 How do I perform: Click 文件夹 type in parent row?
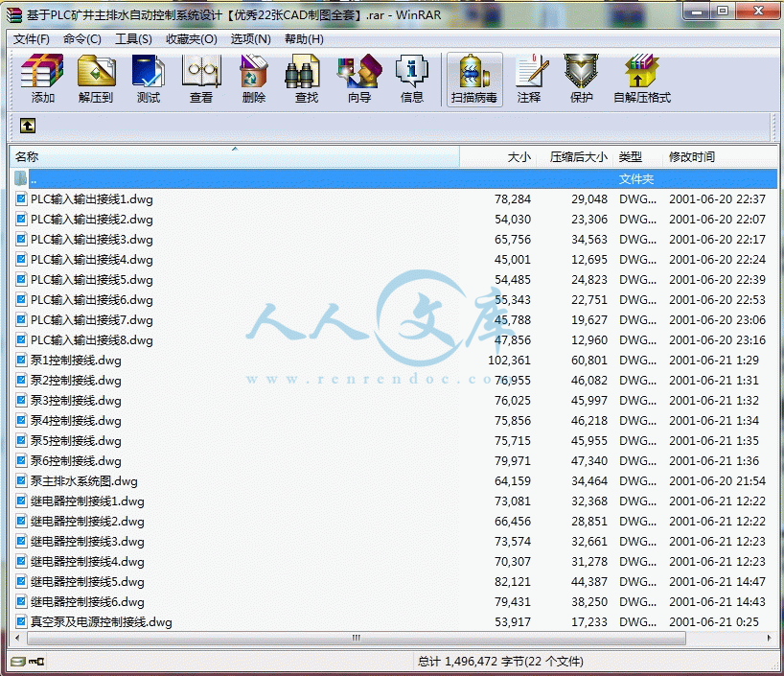pyautogui.click(x=636, y=179)
